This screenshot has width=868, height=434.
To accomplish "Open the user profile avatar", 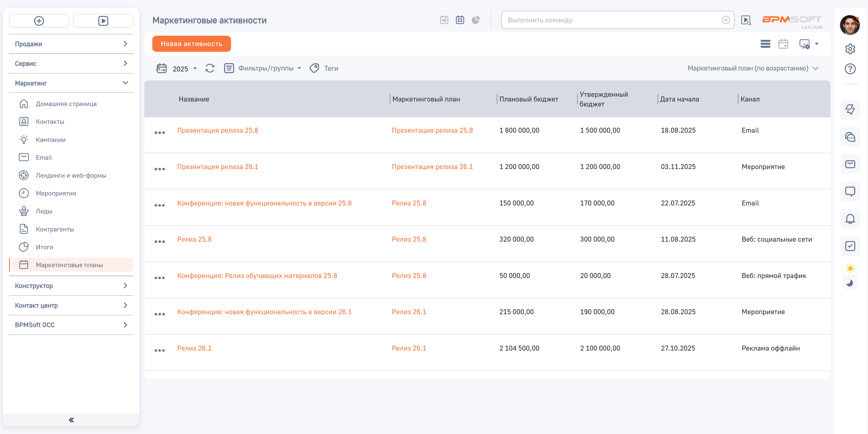I will point(850,25).
